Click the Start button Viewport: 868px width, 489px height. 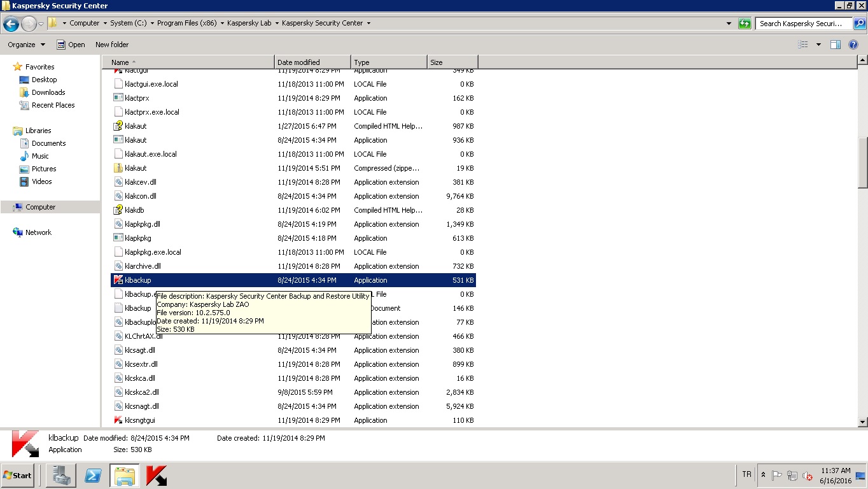coord(17,476)
